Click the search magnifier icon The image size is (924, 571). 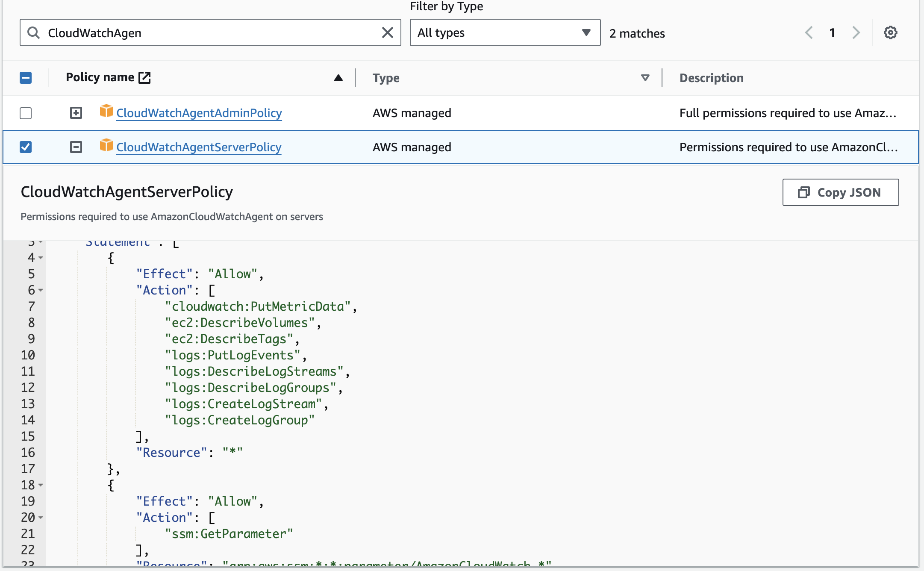(33, 32)
